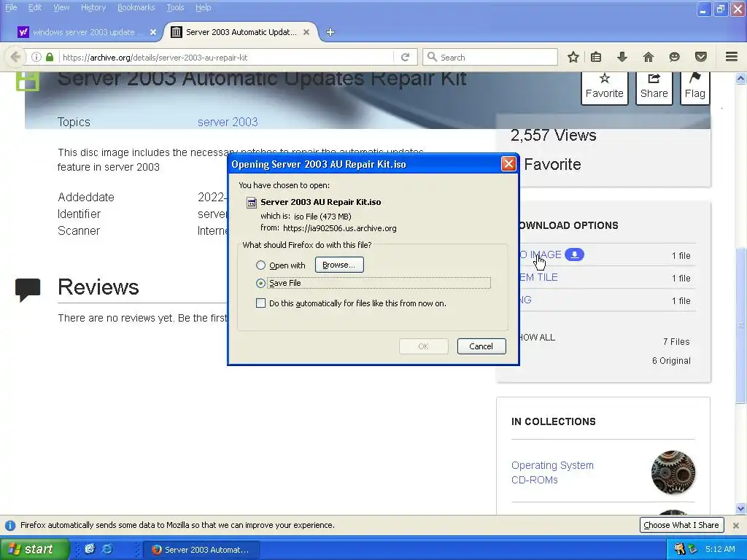747x560 pixels.
Task: Open the File menu
Action: [x=11, y=7]
